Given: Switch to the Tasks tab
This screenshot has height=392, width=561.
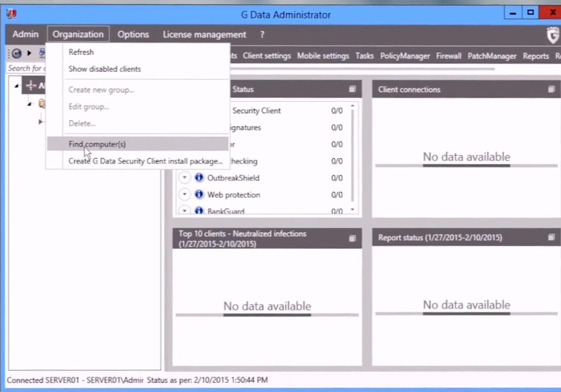Looking at the screenshot, I should coord(364,56).
